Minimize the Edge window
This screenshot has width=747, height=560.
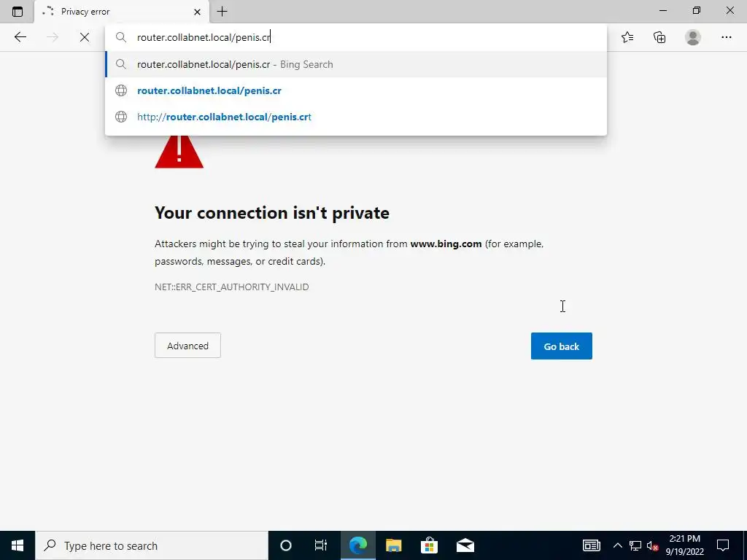663,10
